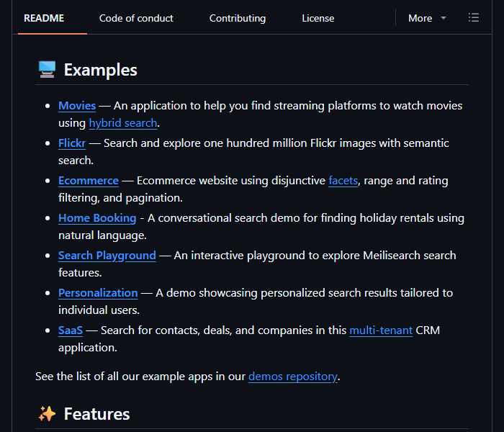Open the Flickr example link
Image resolution: width=504 pixels, height=432 pixels.
[x=72, y=143]
